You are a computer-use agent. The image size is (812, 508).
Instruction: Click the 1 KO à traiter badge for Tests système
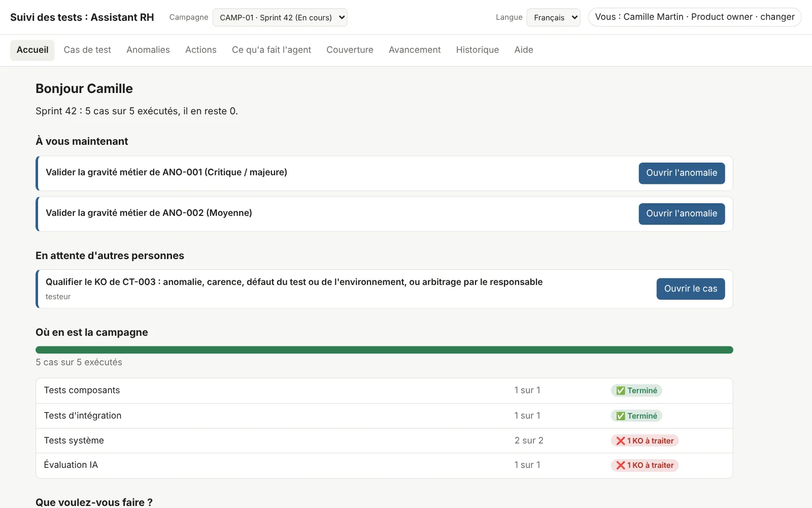(645, 441)
